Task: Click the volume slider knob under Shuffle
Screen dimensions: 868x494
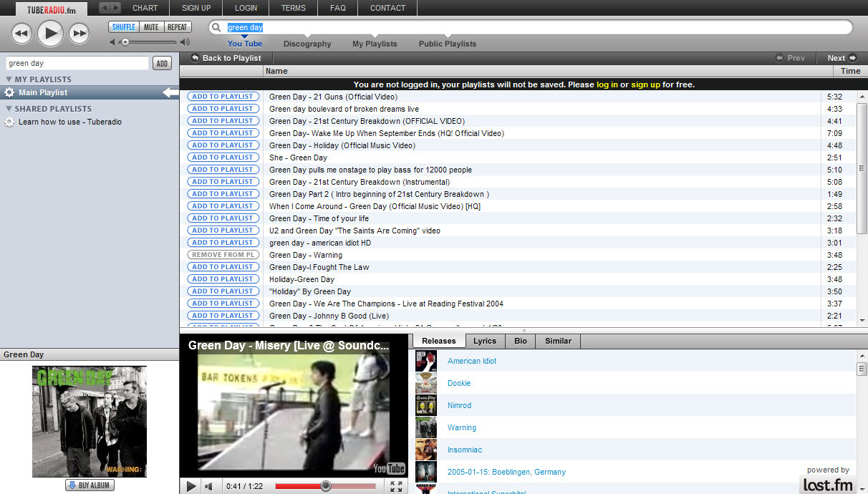Action: [x=125, y=42]
